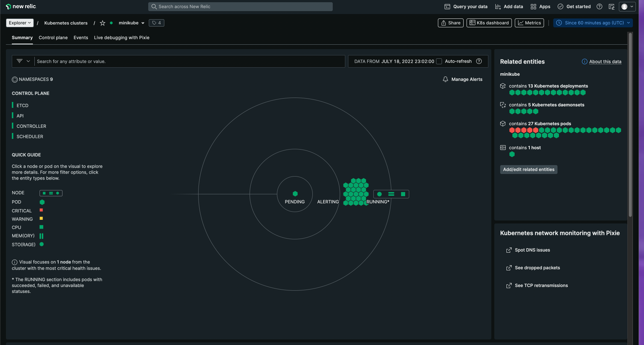Click the MEM(ORY) legend bars icon
The height and width of the screenshot is (345, 644).
tap(41, 236)
